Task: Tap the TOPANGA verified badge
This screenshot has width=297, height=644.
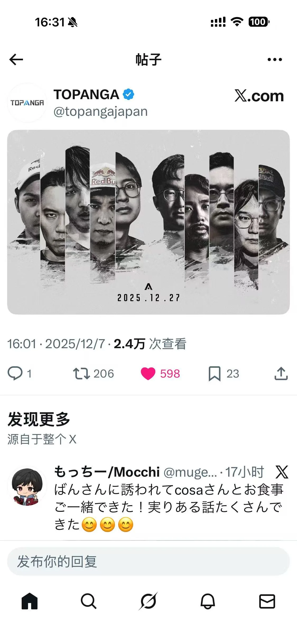Action: click(x=129, y=94)
